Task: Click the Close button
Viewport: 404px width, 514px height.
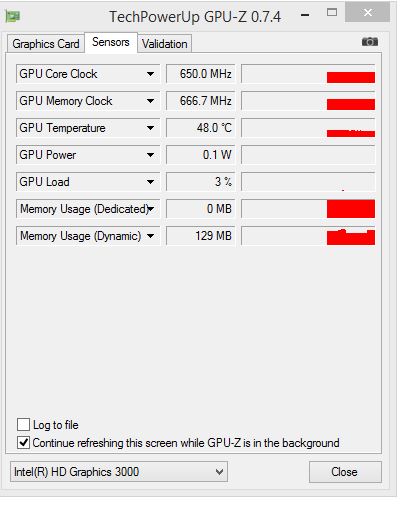Action: click(345, 472)
